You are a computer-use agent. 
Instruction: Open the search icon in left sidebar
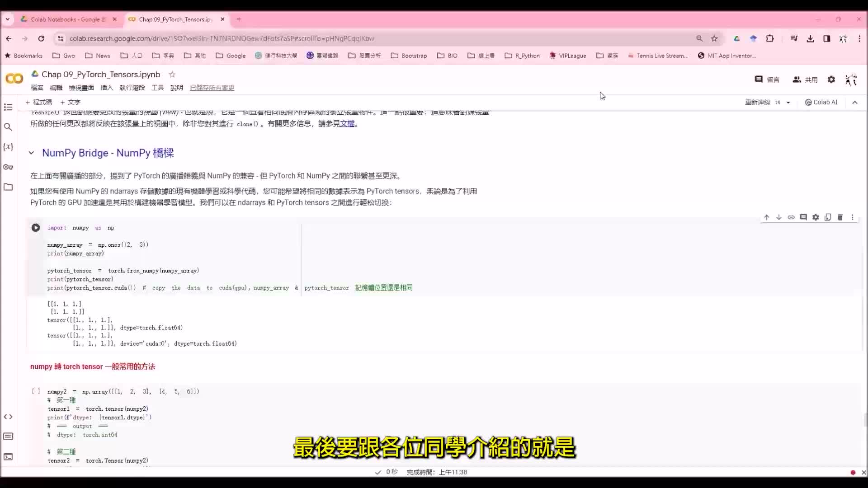coord(8,127)
